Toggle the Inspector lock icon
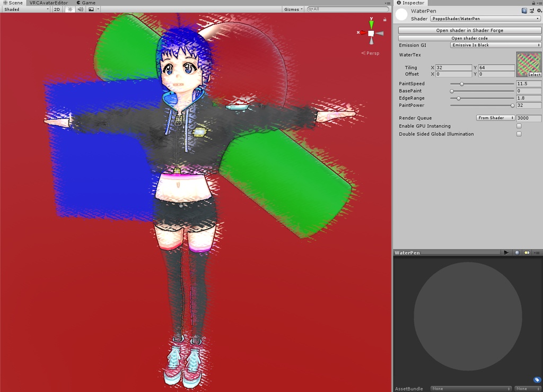Viewport: 543px width, 392px height. click(533, 3)
